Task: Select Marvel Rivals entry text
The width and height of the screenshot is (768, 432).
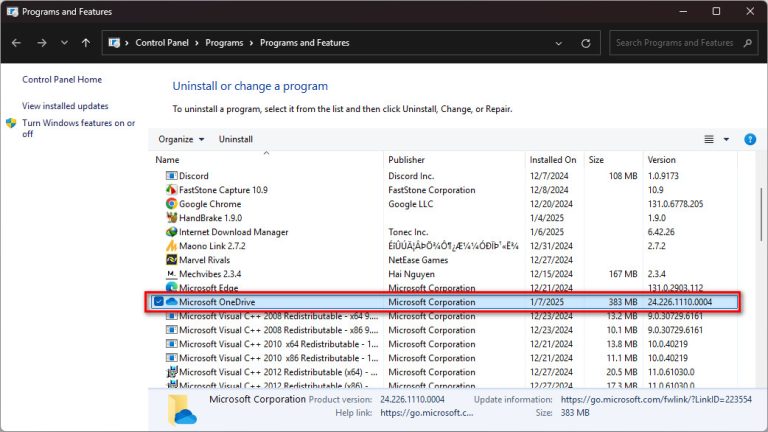Action: (x=204, y=260)
